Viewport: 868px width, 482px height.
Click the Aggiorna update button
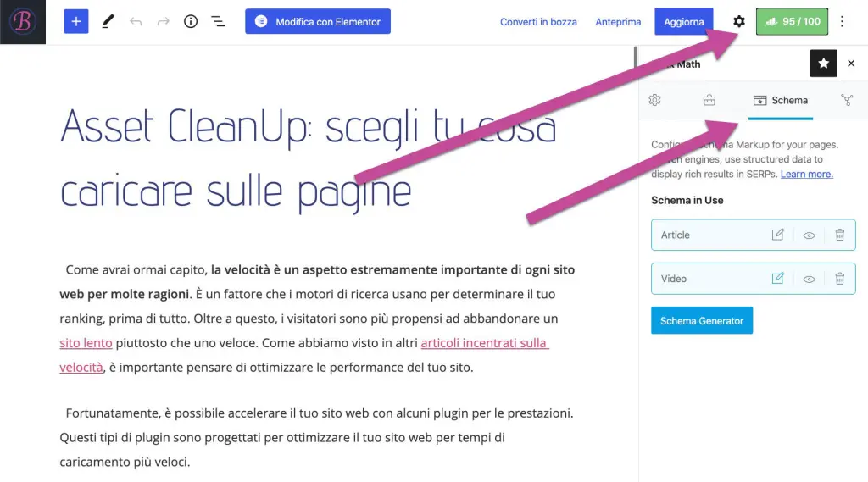click(x=684, y=21)
